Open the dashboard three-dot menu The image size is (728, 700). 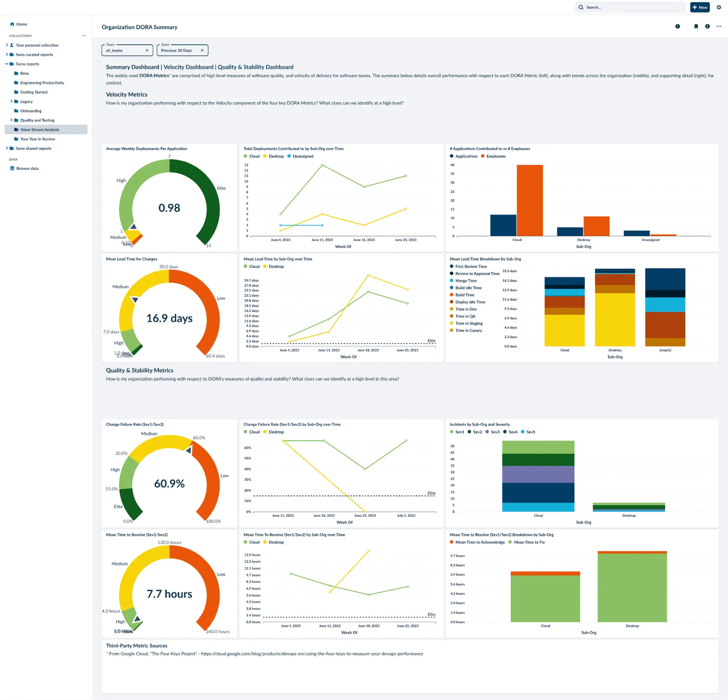tap(719, 27)
